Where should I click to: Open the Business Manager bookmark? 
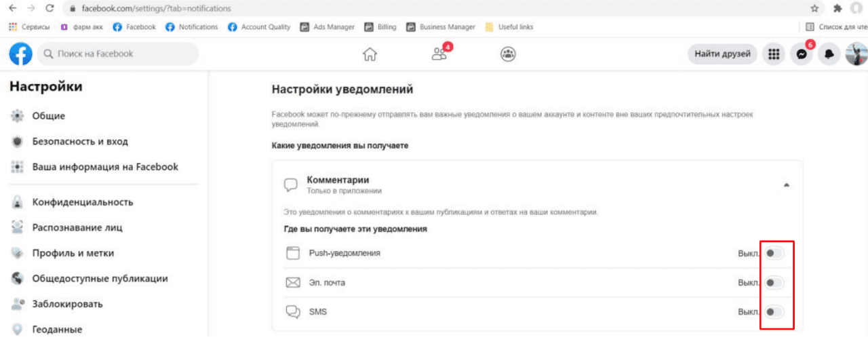click(441, 27)
